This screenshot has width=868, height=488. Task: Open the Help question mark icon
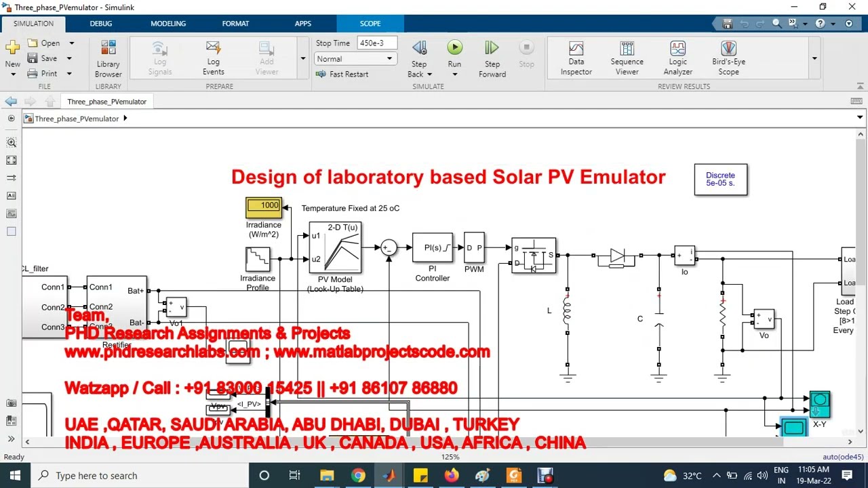click(820, 24)
